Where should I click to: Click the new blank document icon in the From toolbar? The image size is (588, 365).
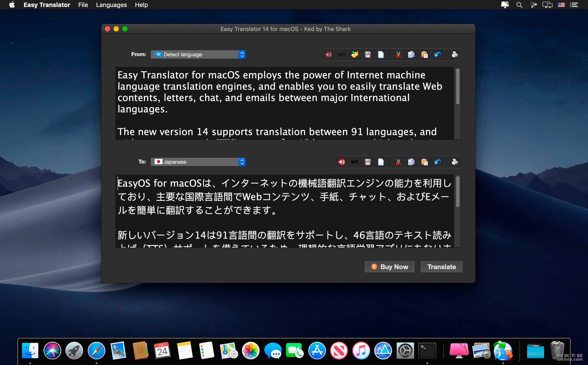click(380, 55)
